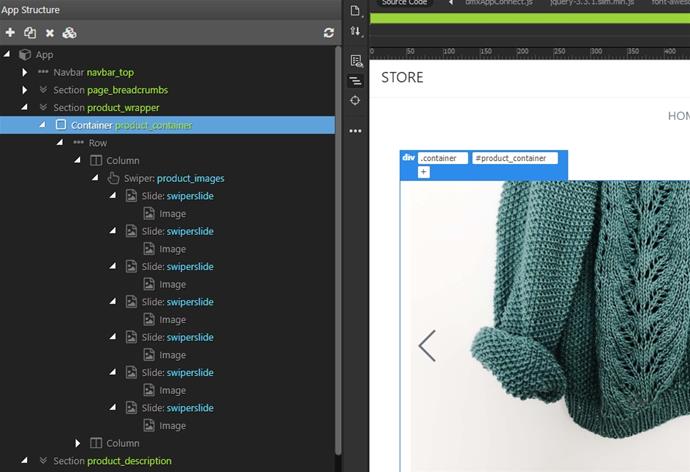Duplicate the selected element in App Structure
Viewport: 690px width, 472px height.
click(x=30, y=33)
